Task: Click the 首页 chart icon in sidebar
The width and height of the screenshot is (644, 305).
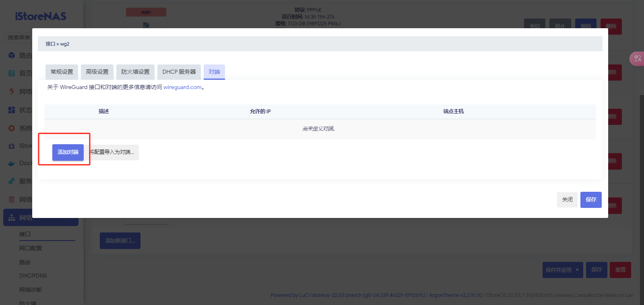Action: point(12,73)
